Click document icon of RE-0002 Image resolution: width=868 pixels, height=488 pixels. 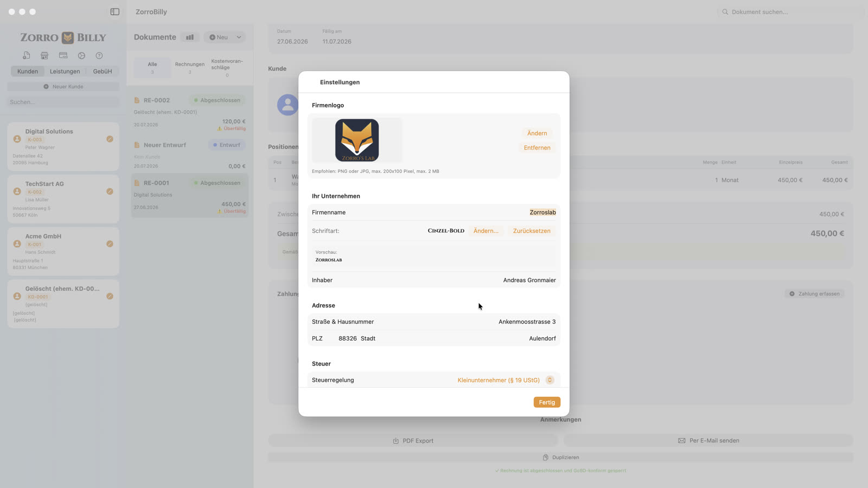click(x=137, y=100)
